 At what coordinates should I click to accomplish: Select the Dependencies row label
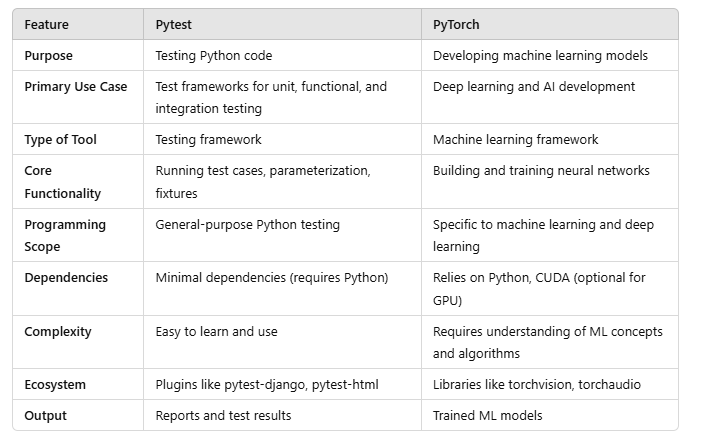tap(66, 278)
